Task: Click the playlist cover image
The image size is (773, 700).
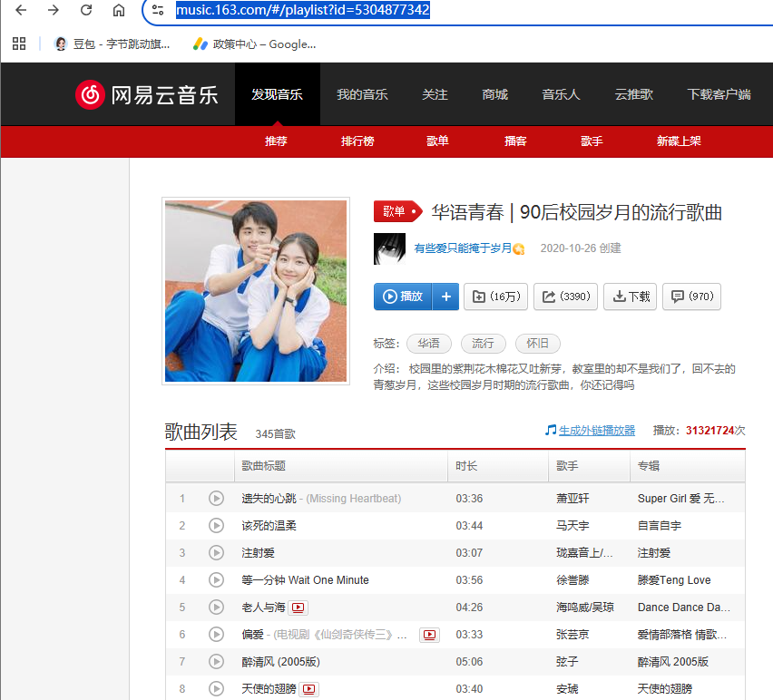Action: [256, 292]
